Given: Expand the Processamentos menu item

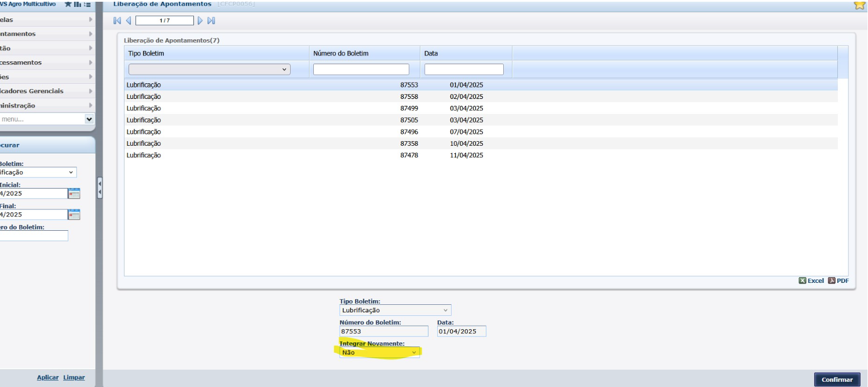Looking at the screenshot, I should [46, 62].
